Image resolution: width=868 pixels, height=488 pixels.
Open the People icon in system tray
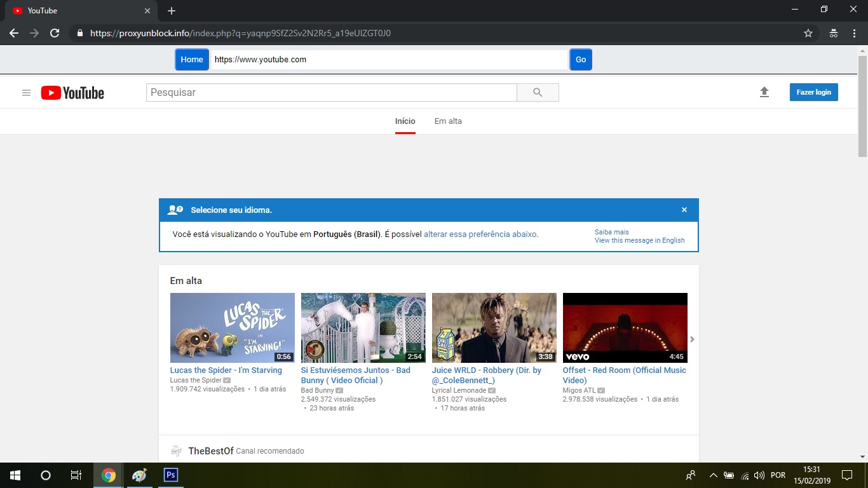[x=691, y=475]
